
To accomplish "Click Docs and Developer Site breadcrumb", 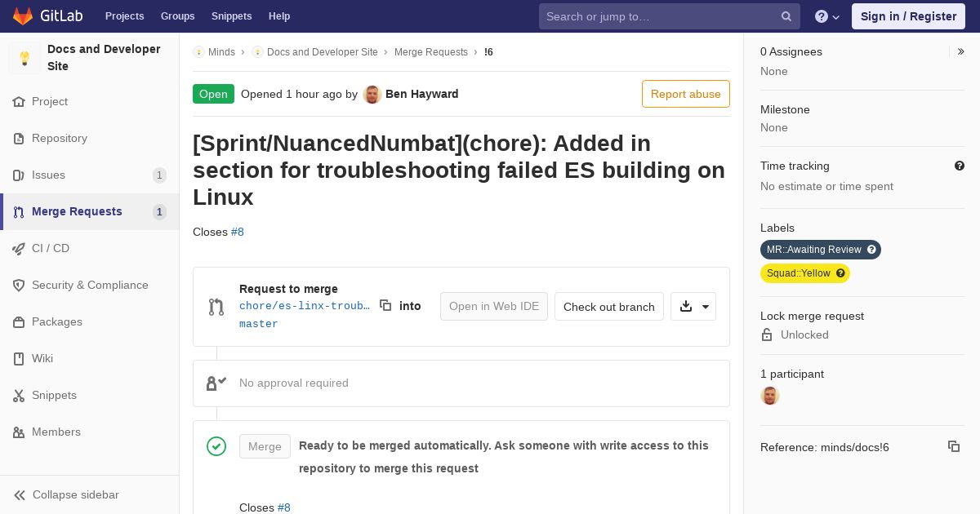I will [322, 52].
